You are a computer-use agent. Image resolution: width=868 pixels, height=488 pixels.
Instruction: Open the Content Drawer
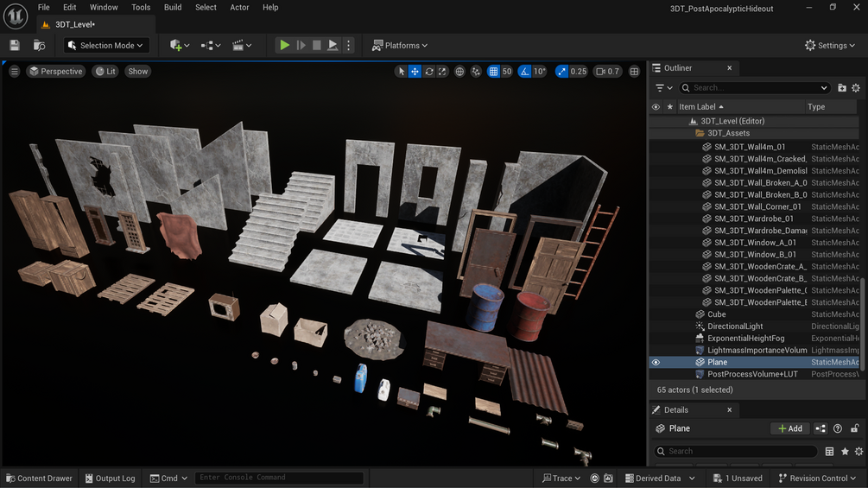pos(40,478)
